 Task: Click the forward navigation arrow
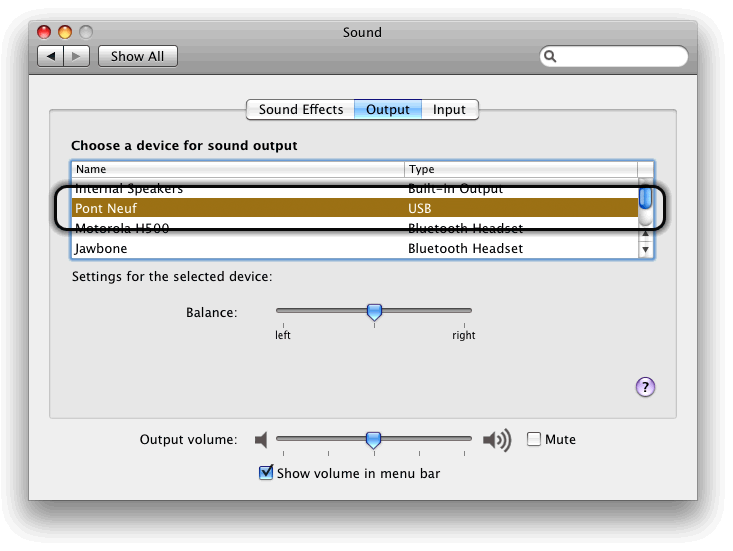coord(78,57)
